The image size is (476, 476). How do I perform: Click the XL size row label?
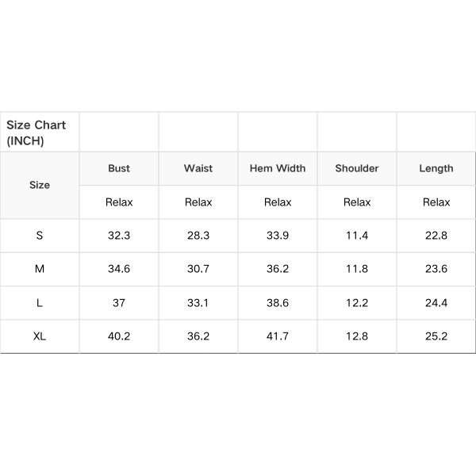tap(40, 336)
